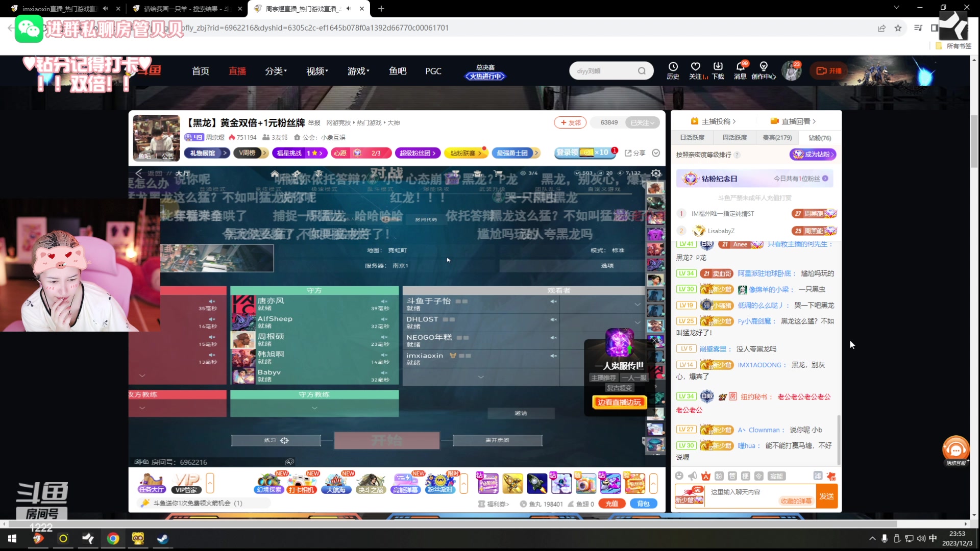
Task: Click the search magnifier icon
Action: (x=642, y=71)
